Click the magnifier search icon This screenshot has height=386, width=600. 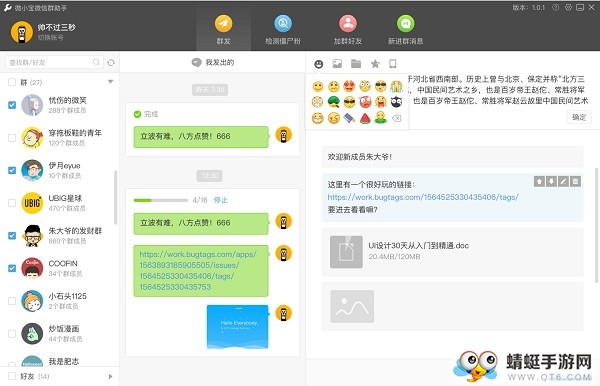click(x=96, y=62)
